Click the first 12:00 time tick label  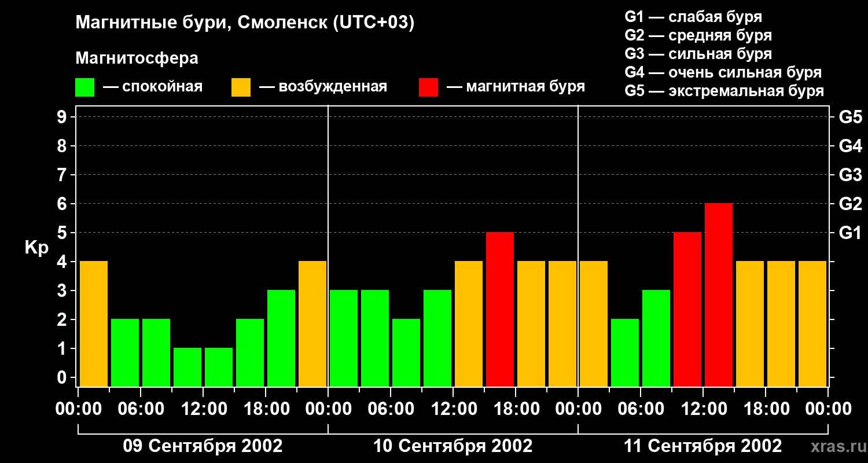coord(203,409)
